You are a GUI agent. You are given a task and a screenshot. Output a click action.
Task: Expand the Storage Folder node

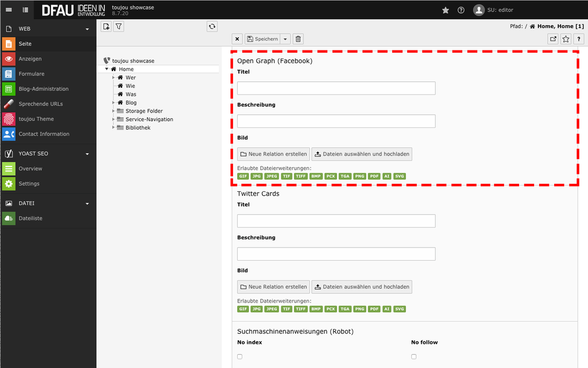[x=114, y=111]
